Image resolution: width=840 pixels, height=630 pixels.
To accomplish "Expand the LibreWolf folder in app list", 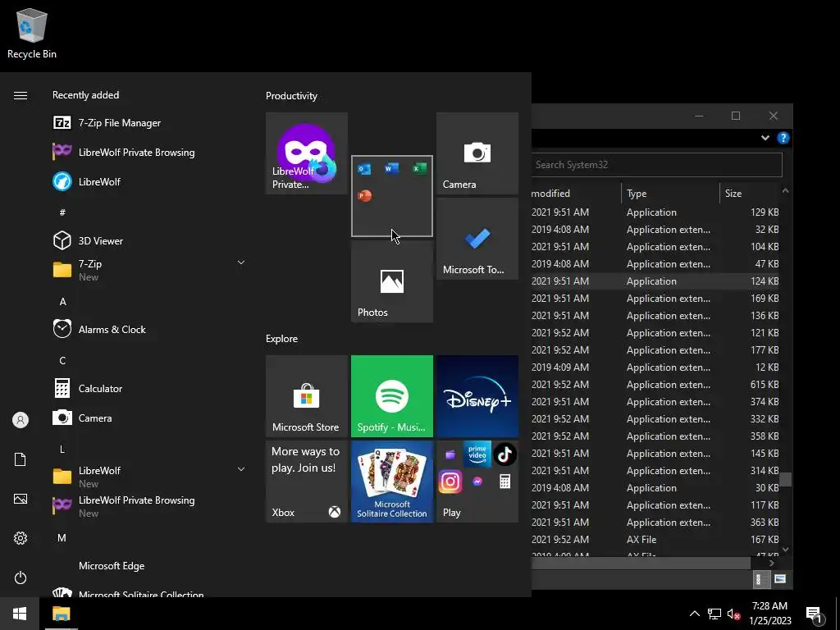I will tap(241, 469).
